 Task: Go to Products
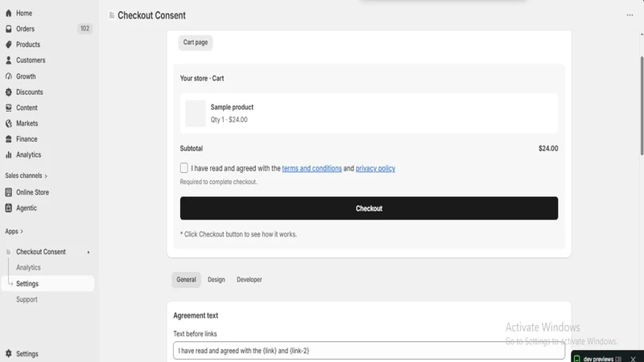28,44
